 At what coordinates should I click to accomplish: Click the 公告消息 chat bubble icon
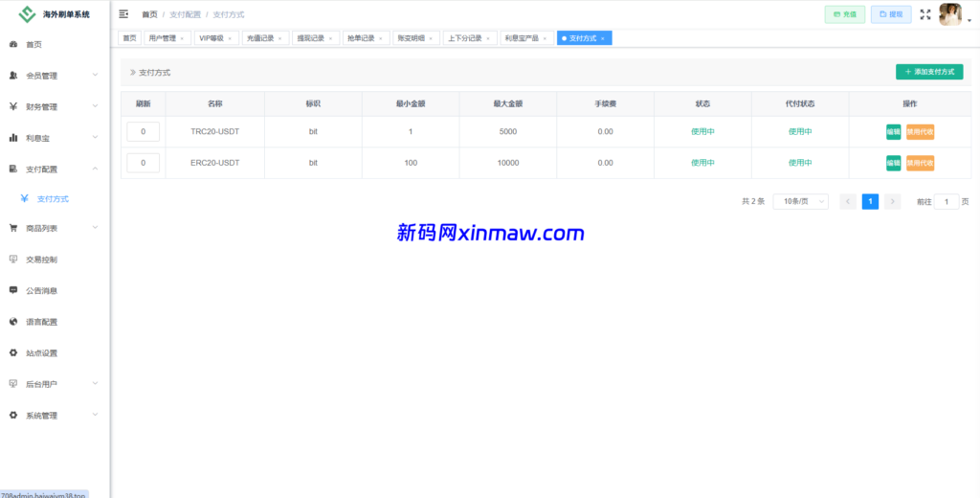pos(13,290)
